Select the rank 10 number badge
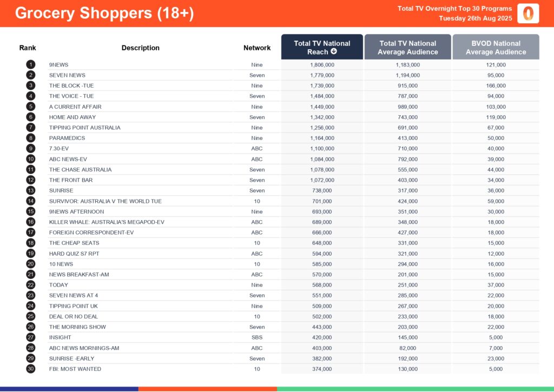554x392 pixels. pyautogui.click(x=30, y=159)
